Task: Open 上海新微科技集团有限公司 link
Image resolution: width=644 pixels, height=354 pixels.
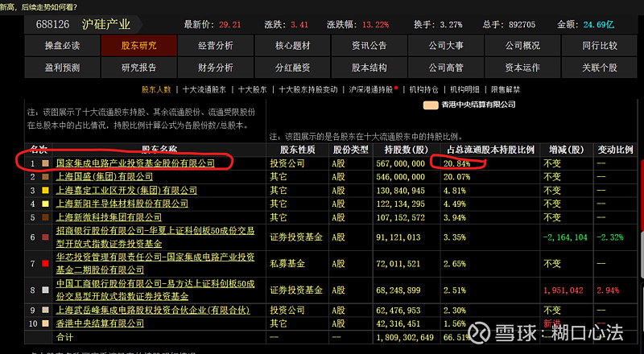Action: [x=109, y=217]
